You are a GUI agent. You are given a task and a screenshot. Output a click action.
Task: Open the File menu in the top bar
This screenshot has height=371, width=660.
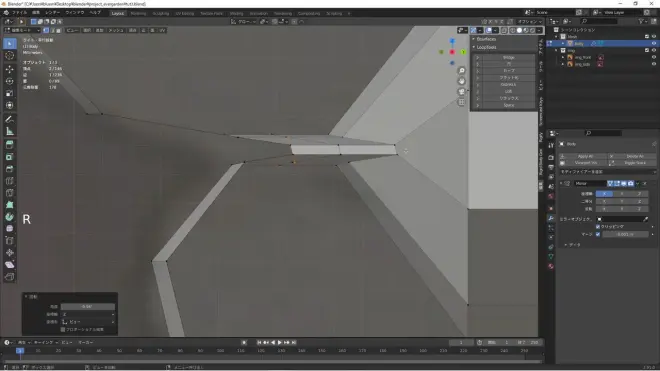[19, 13]
